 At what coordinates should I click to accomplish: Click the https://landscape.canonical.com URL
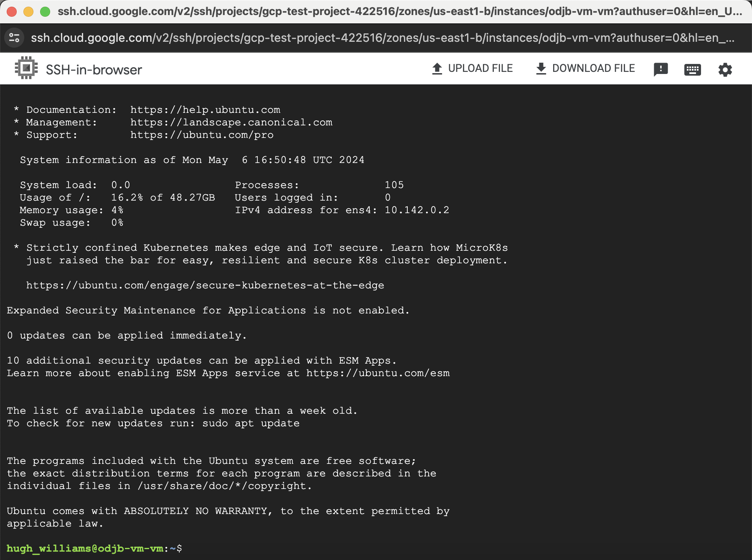point(231,122)
